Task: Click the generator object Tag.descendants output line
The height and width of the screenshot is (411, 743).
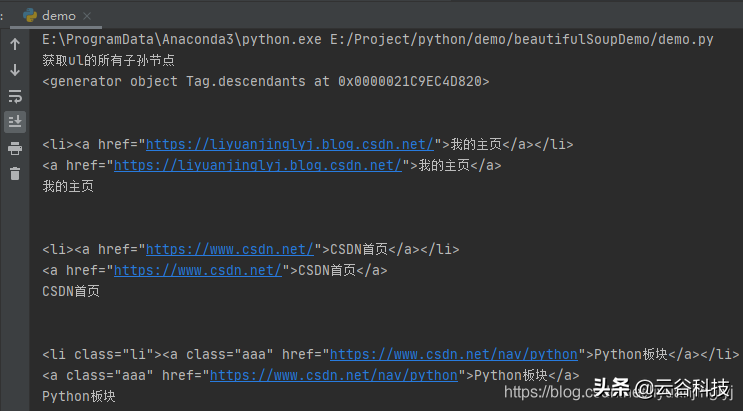Action: [x=265, y=81]
